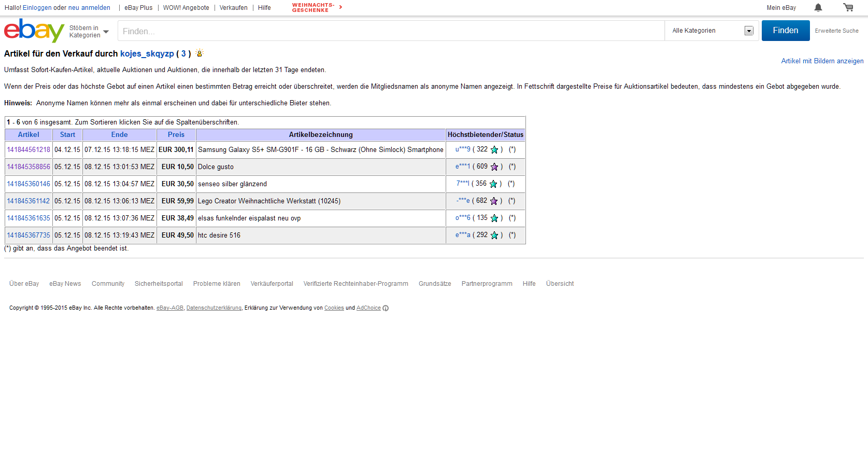The height and width of the screenshot is (471, 868).
Task: Open the shopping cart icon
Action: coord(848,7)
